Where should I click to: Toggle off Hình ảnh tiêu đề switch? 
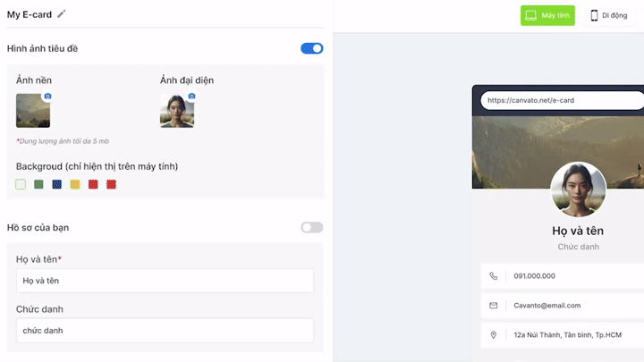311,48
